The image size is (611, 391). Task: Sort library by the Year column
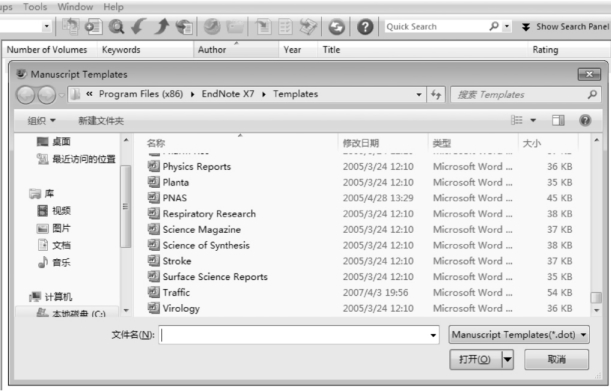(298, 50)
